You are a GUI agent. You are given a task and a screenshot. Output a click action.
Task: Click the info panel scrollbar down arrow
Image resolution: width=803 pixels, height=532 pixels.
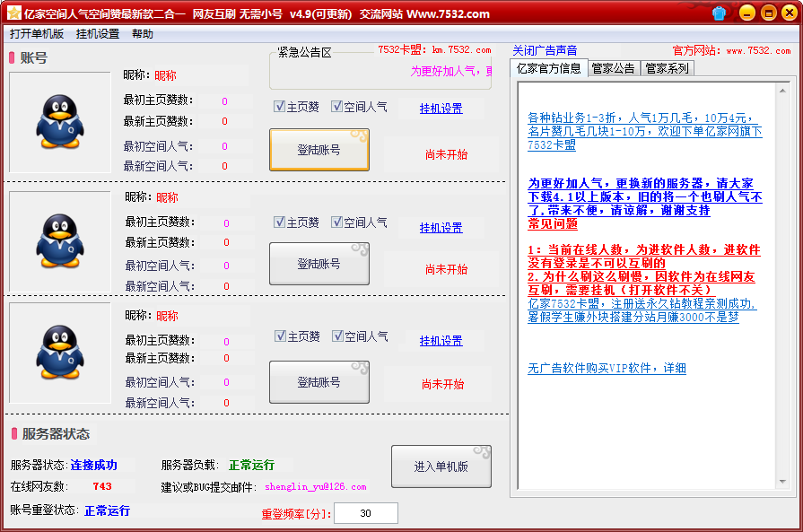(782, 481)
